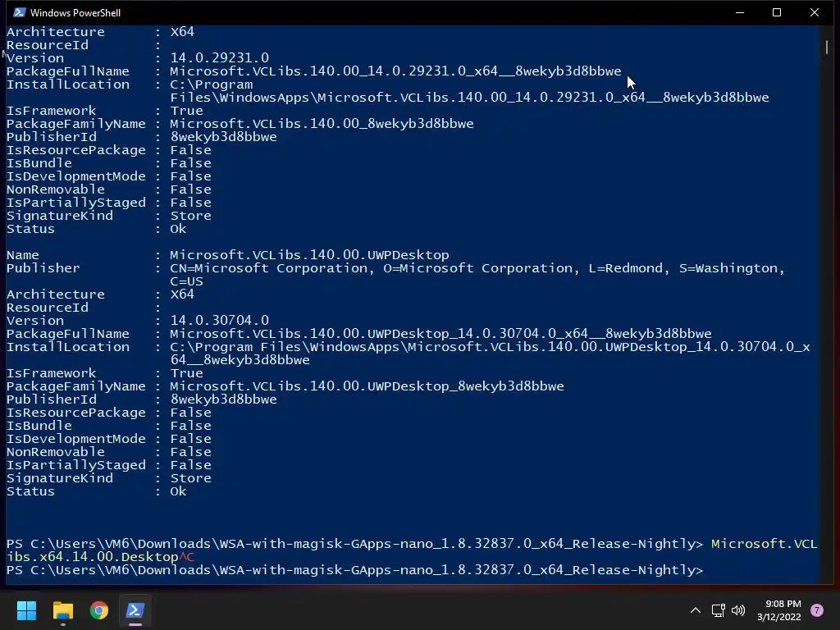
Task: Launch Google Chrome from taskbar
Action: click(x=99, y=610)
